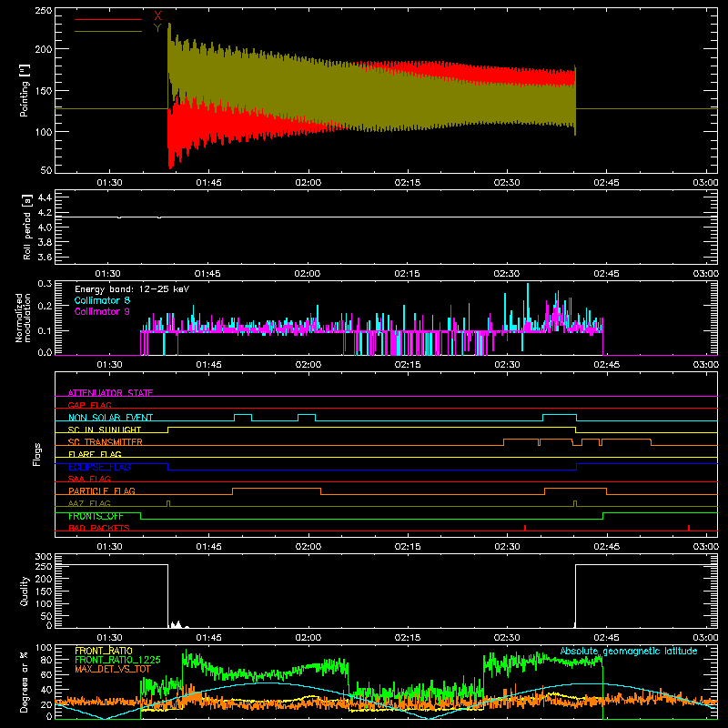Click the SC_TRANSMITTER flag label
728x728 pixels.
coord(106,442)
